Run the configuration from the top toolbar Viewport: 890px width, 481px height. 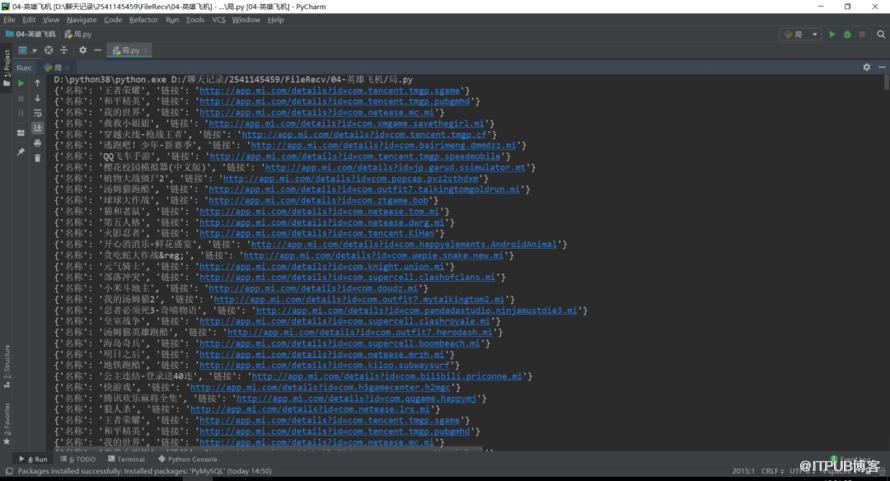832,35
